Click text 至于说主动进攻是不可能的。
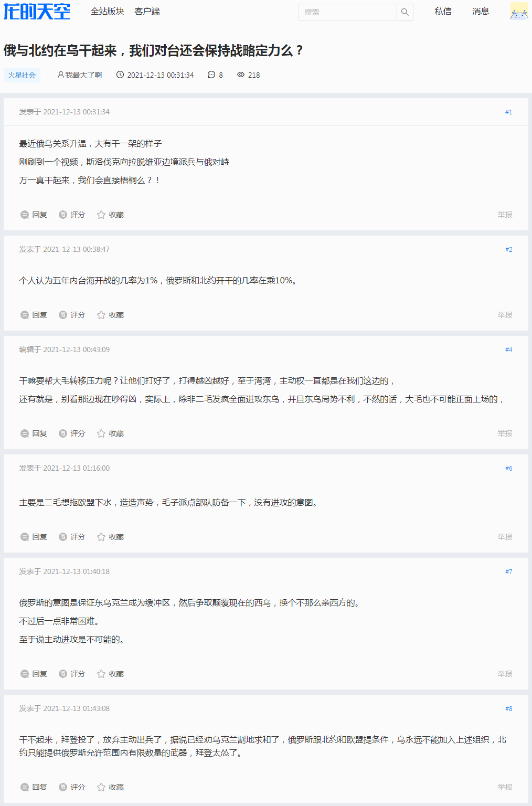The image size is (532, 806). (x=72, y=640)
